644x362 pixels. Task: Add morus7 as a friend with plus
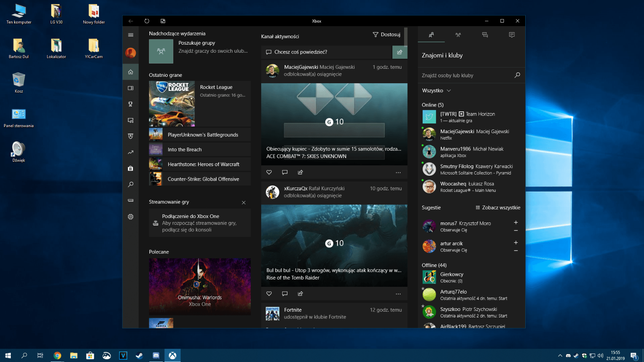point(516,222)
